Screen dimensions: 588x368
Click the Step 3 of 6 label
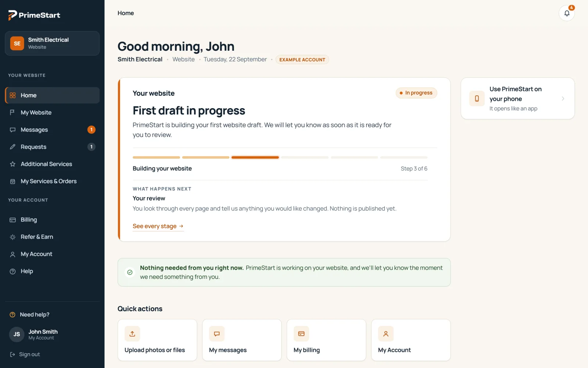coord(414,169)
